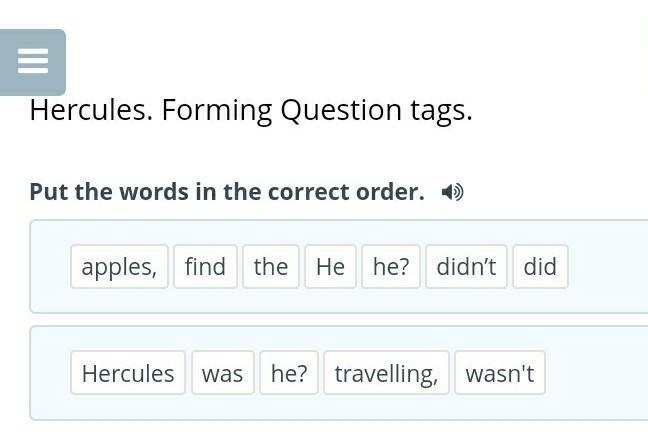Pick the 'did' word tile
This screenshot has width=648, height=443.
[x=540, y=267]
